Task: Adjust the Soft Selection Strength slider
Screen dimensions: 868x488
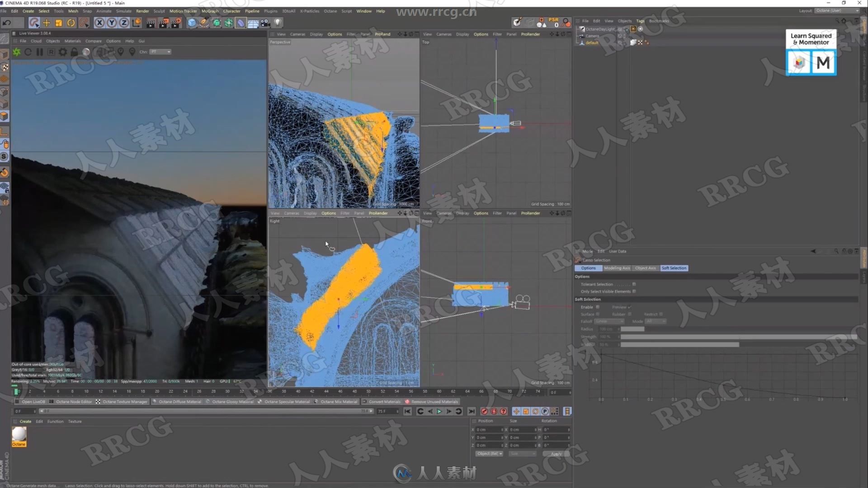Action: tap(738, 337)
